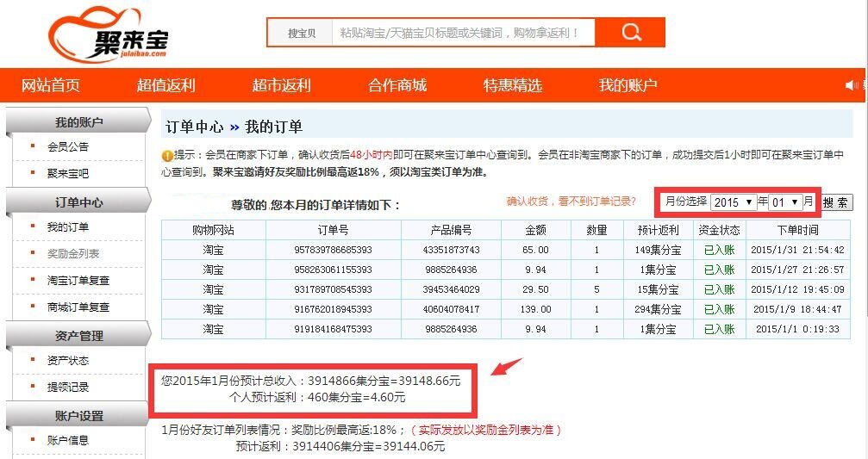
Task: Open 我的订单 in the sidebar
Action: (x=68, y=227)
